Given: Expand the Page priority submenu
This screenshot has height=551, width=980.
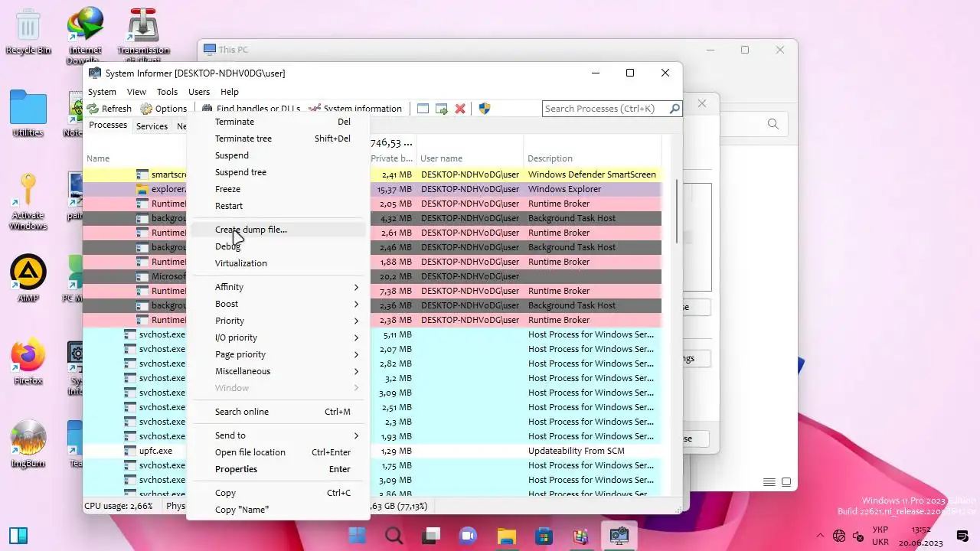Looking at the screenshot, I should click(279, 354).
